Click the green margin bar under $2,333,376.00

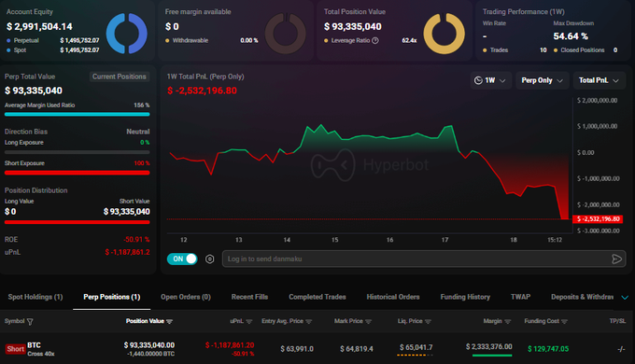click(492, 356)
